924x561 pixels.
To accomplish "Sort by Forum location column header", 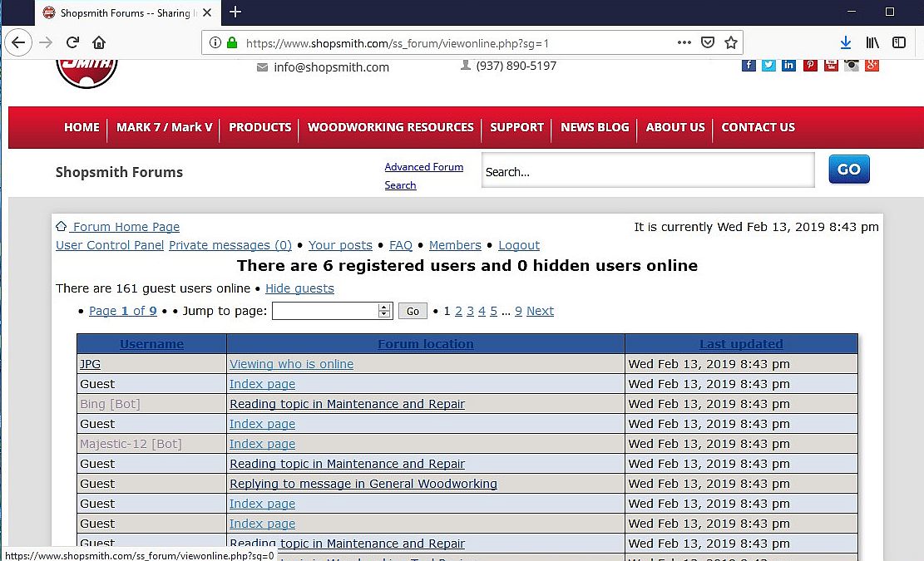I will coord(426,344).
